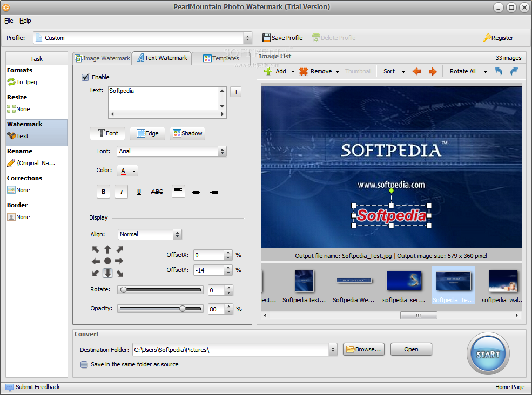Set left text alignment

tap(178, 192)
